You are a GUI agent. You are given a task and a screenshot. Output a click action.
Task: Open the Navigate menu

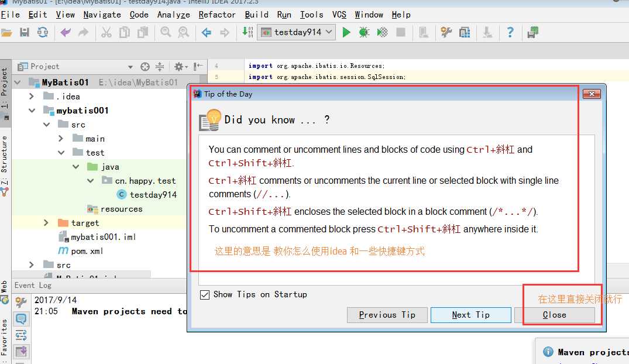pos(102,15)
